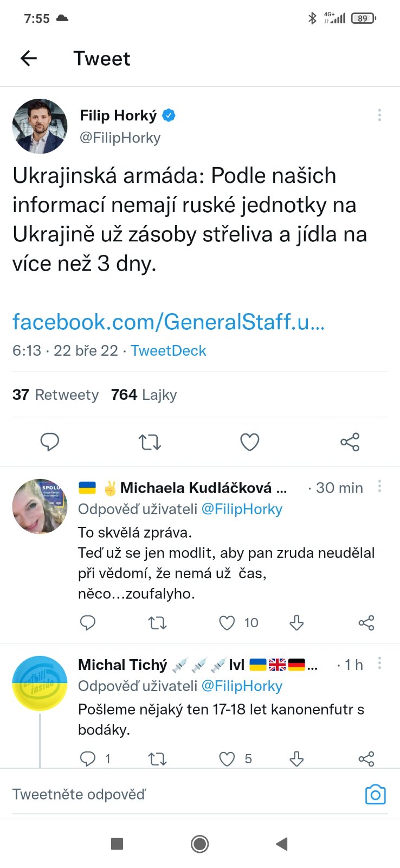Image resolution: width=400 pixels, height=868 pixels.
Task: Open the facebook.com/GeneralStaff link
Action: click(168, 322)
